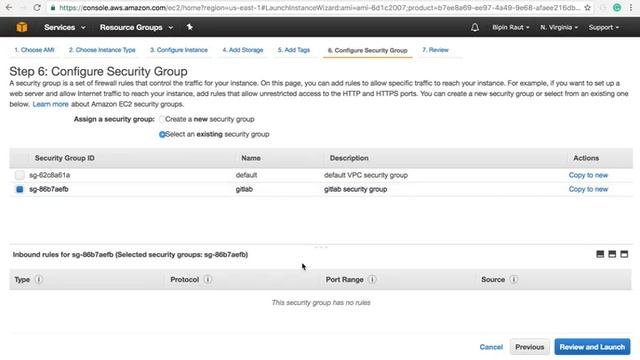
Task: Click the pin shortcut icon in navbar
Action: (x=189, y=27)
